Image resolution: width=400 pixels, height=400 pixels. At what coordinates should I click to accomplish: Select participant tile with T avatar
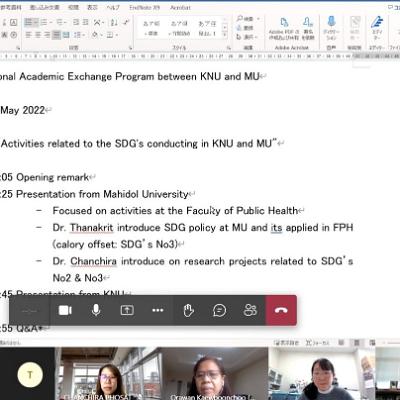coord(27,374)
